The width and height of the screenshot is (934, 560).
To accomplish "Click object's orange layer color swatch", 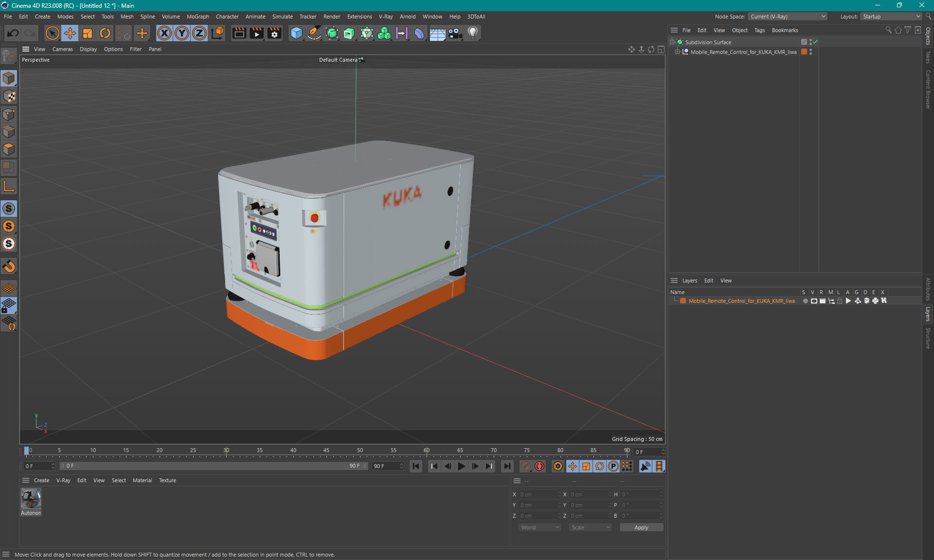I will coord(804,52).
